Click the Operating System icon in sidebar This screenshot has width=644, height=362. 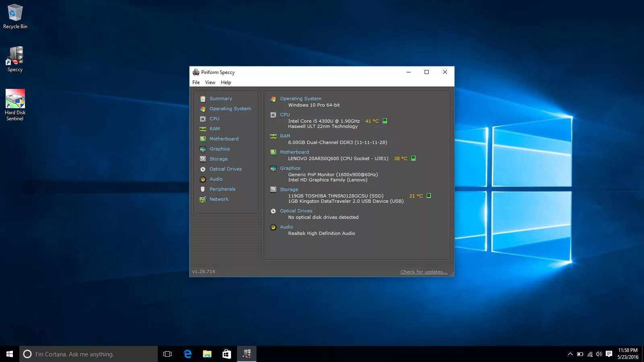tap(203, 109)
